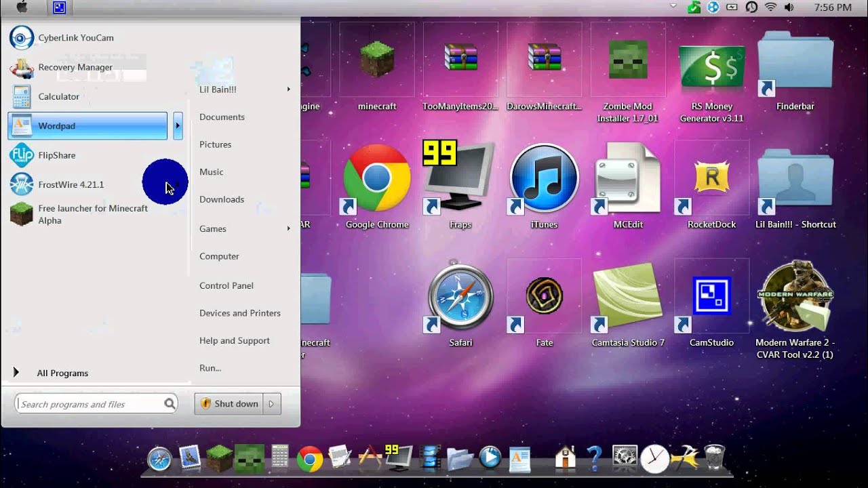Image resolution: width=868 pixels, height=488 pixels.
Task: Select the iTunes desktop shortcut
Action: tap(544, 186)
